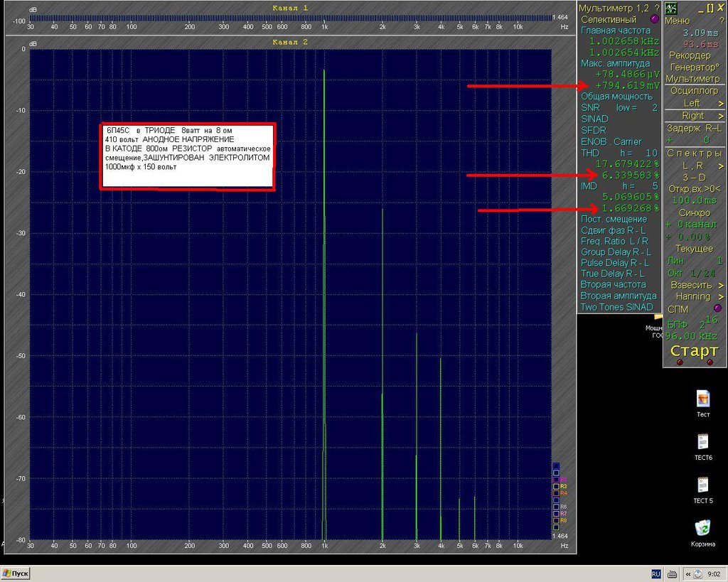The width and height of the screenshot is (728, 582).
Task: Open the Корзина recycle bin
Action: pos(703,533)
